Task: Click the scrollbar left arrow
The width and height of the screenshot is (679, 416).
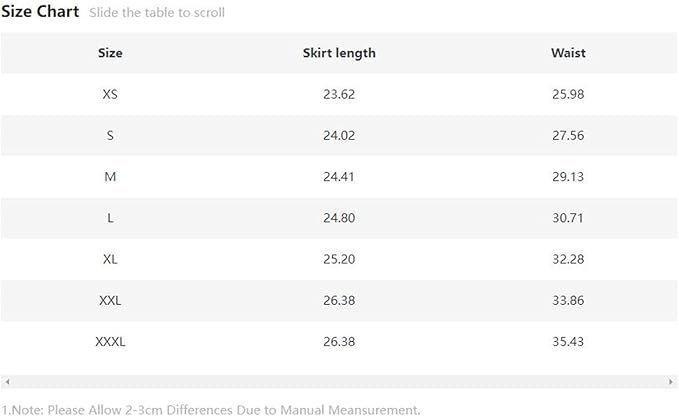Action: tap(7, 382)
